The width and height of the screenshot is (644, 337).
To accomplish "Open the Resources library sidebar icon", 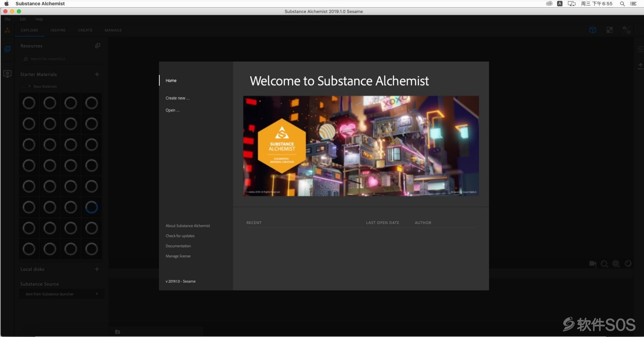I will [7, 49].
